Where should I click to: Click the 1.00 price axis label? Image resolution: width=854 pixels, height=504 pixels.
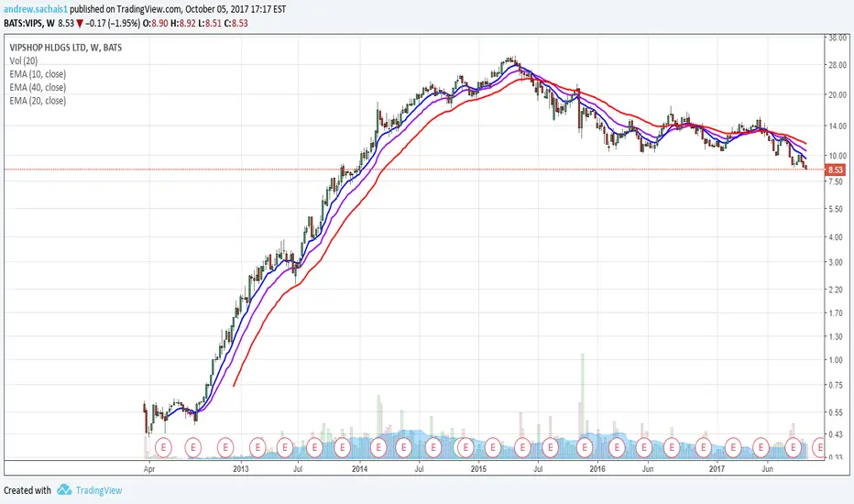click(x=836, y=360)
